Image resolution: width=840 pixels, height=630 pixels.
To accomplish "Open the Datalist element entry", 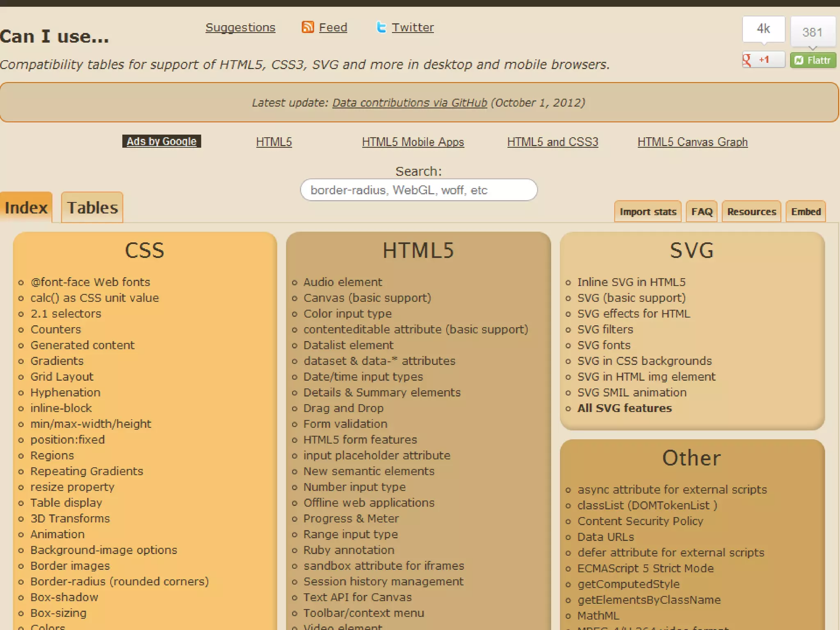I will [349, 345].
